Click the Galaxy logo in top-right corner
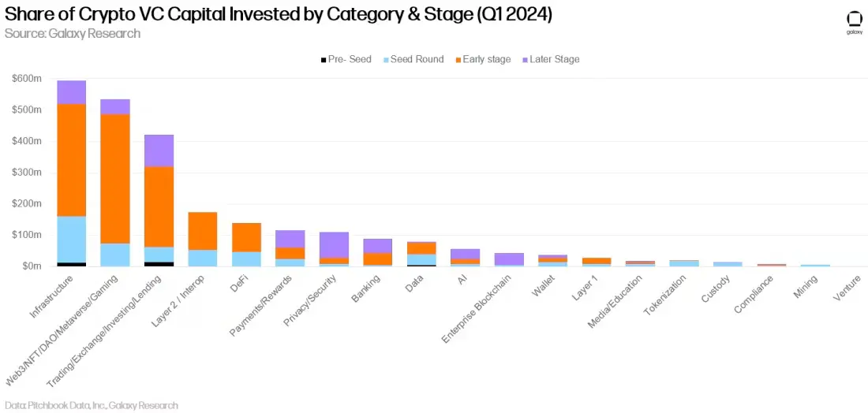Image resolution: width=868 pixels, height=413 pixels. (x=854, y=22)
